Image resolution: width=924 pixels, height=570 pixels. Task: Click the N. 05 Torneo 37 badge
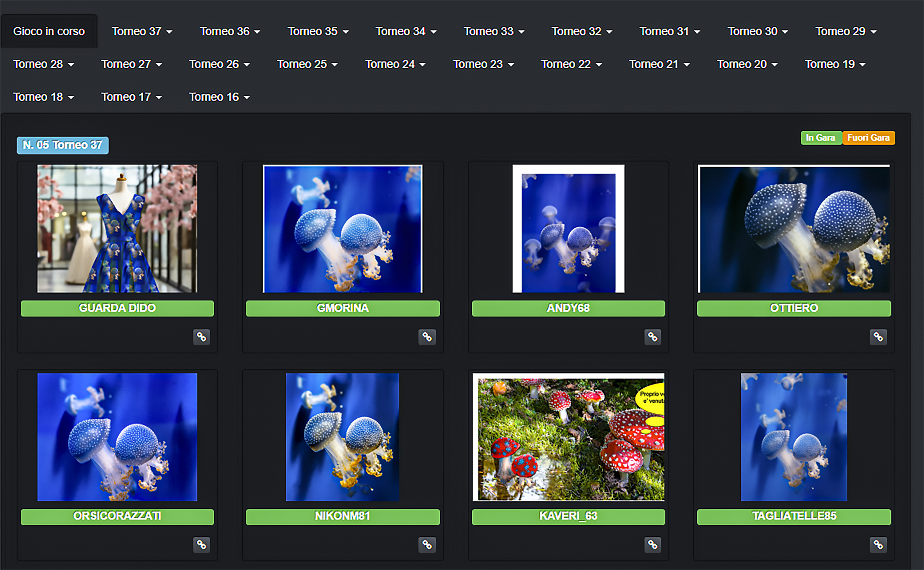(63, 145)
